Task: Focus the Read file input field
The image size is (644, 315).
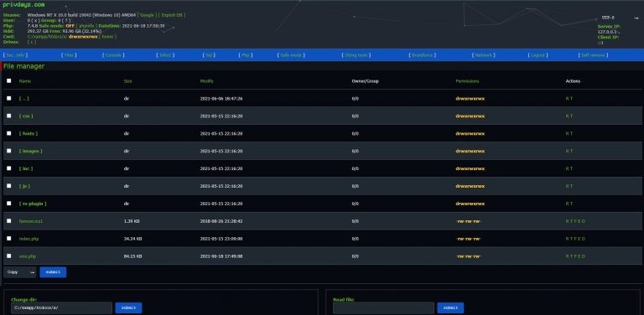Action: pos(383,307)
